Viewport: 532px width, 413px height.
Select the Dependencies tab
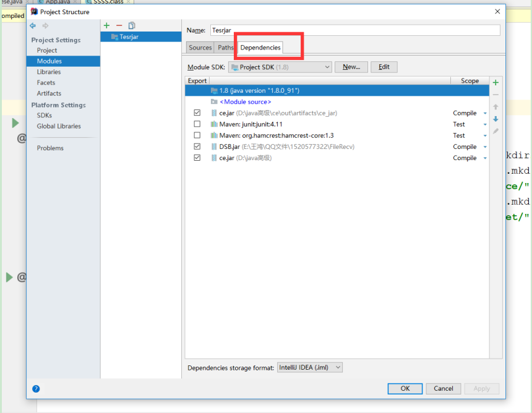260,48
